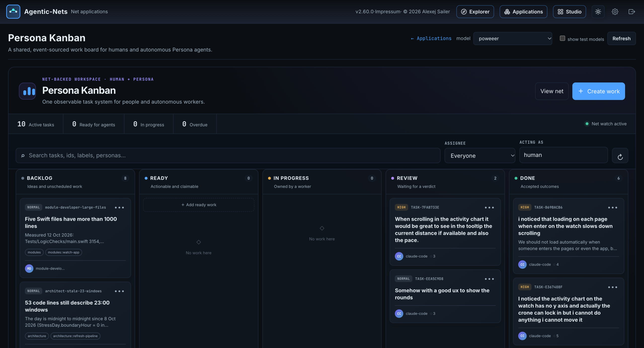Click the MD avatar on module-develo... card

pos(29,269)
